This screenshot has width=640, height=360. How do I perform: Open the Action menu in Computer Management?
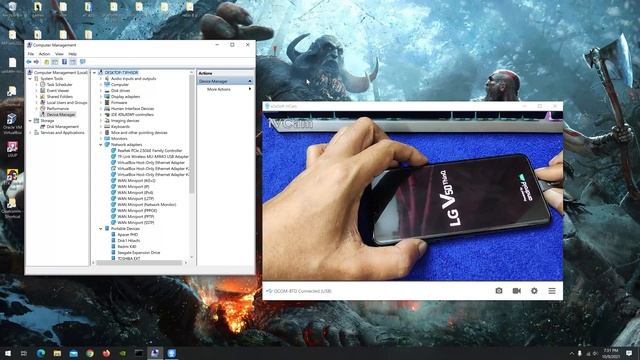point(44,54)
